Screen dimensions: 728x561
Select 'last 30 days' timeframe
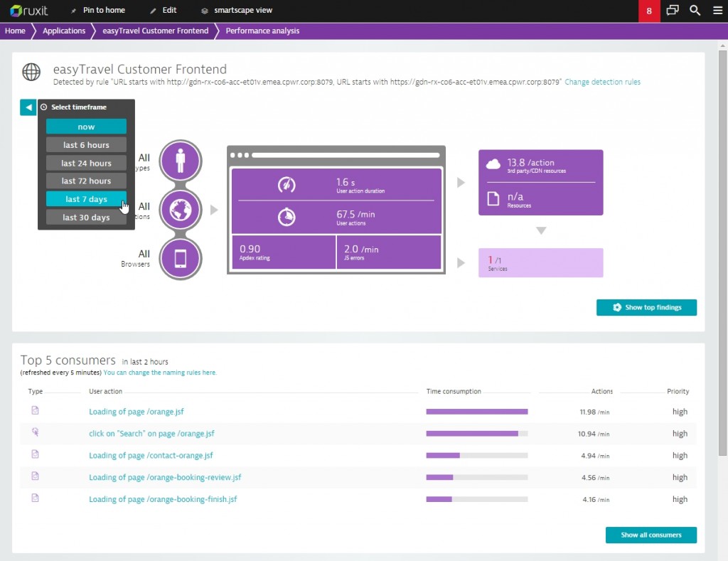pyautogui.click(x=86, y=218)
